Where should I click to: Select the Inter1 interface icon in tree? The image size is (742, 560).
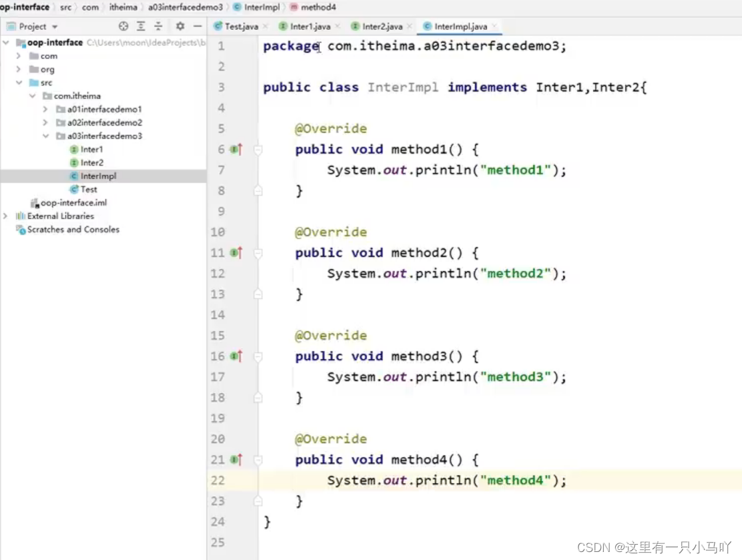coord(74,150)
